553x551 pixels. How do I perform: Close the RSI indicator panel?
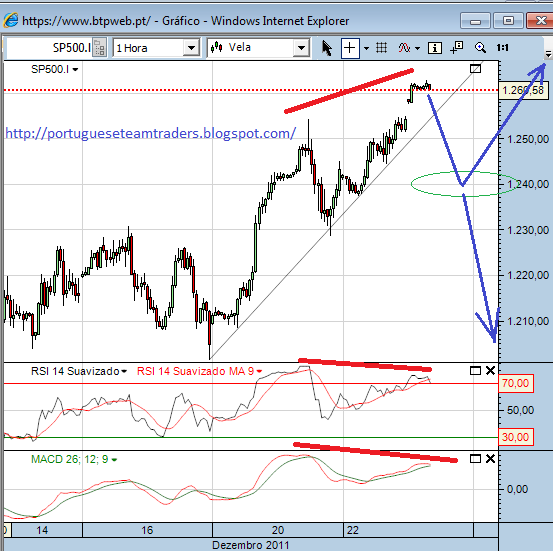tap(491, 371)
